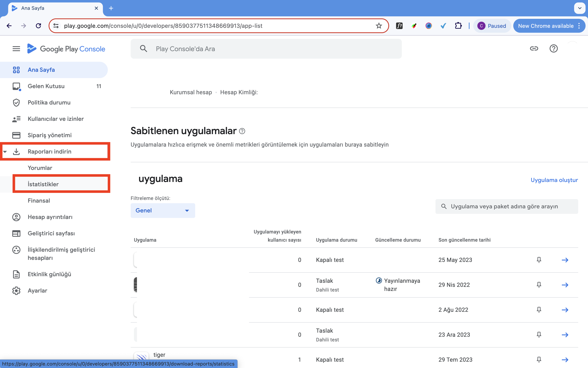Pin the tiger app row
The image size is (588, 368).
click(x=539, y=360)
